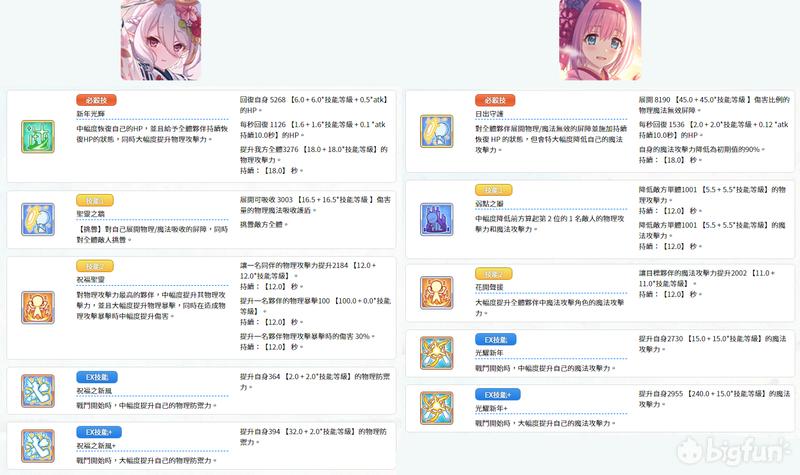
Task: Click the 技能1 tag above 聖靈之鏡
Action: click(95, 201)
